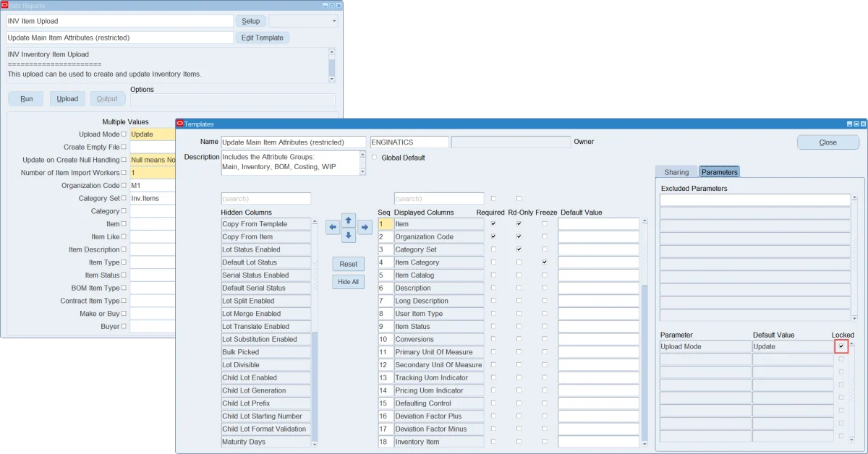
Task: Select 'Maturity Days' hidden column
Action: tap(265, 442)
